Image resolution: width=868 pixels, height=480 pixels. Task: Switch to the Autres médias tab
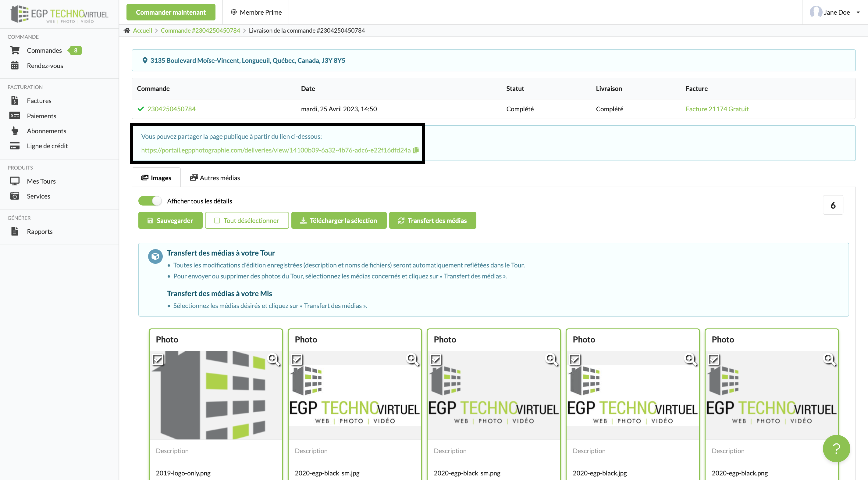point(215,178)
